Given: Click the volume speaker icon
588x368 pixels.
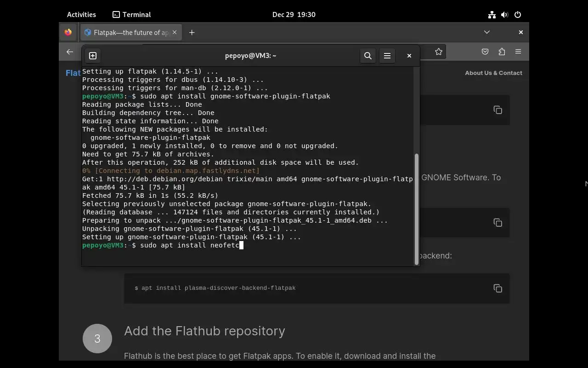Looking at the screenshot, I should (x=505, y=15).
